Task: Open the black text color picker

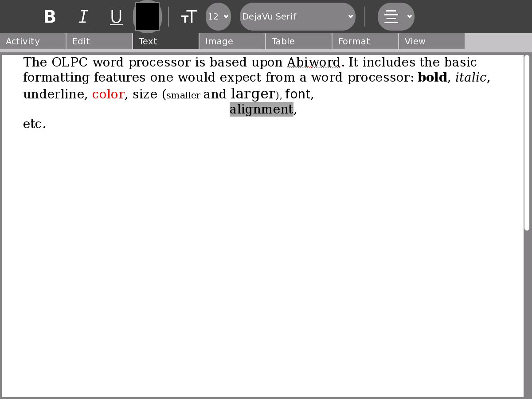Action: [148, 17]
